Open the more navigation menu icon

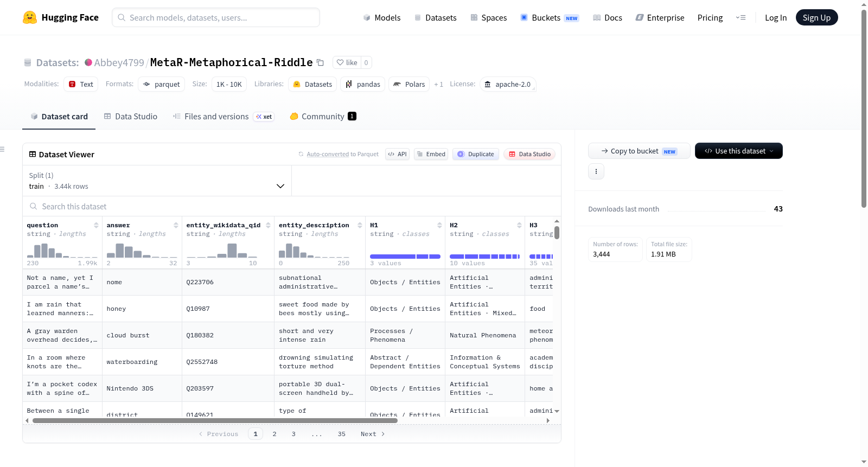(x=741, y=17)
